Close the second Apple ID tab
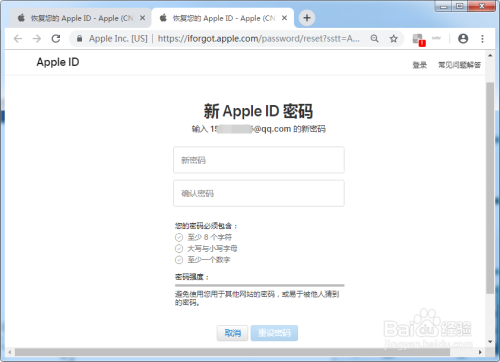 point(284,18)
